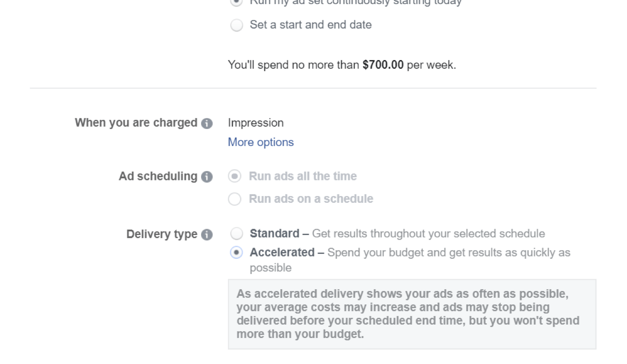The image size is (627, 364).
Task: Select the Accelerated delivery radio button
Action: pyautogui.click(x=236, y=253)
